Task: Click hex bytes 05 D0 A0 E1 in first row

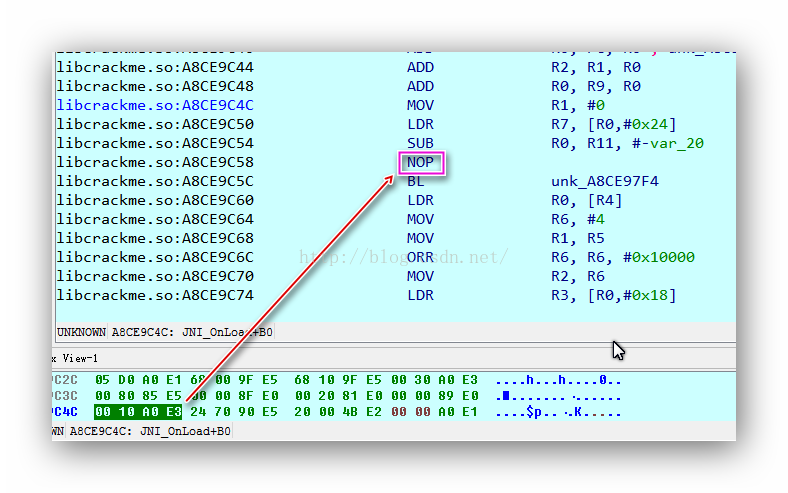Action: point(138,380)
